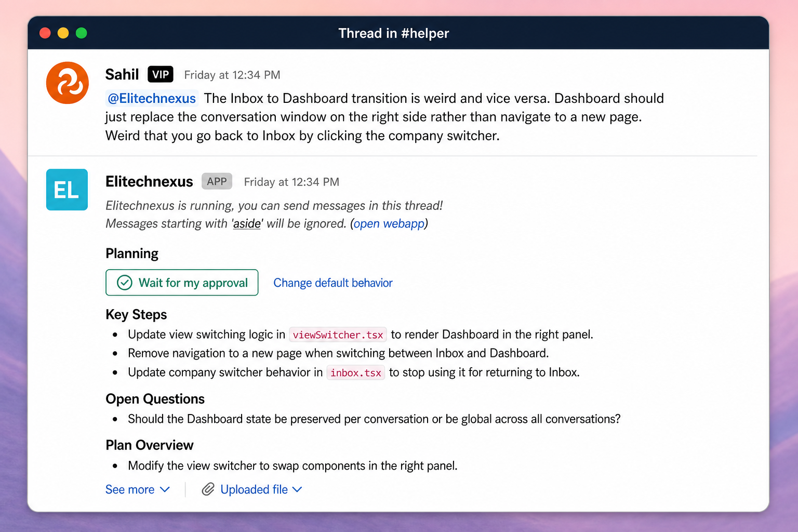798x532 pixels.
Task: Click the Planning heading
Action: coord(132,254)
